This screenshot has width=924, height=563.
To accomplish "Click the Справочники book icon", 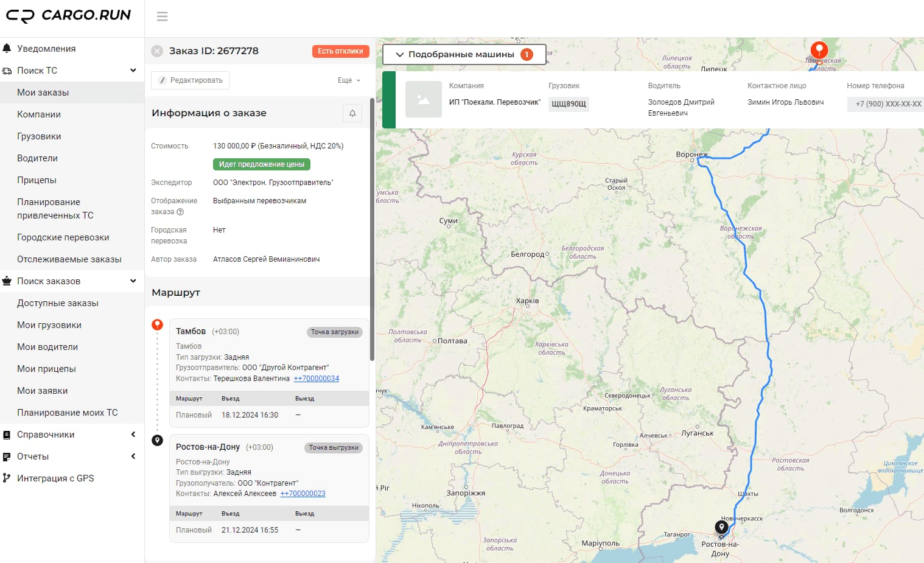I will pyautogui.click(x=7, y=435).
